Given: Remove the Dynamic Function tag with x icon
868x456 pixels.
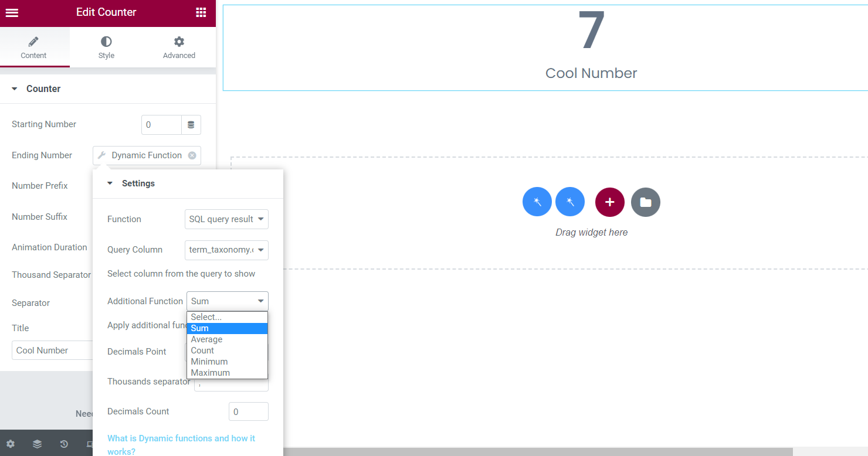Looking at the screenshot, I should coord(192,155).
